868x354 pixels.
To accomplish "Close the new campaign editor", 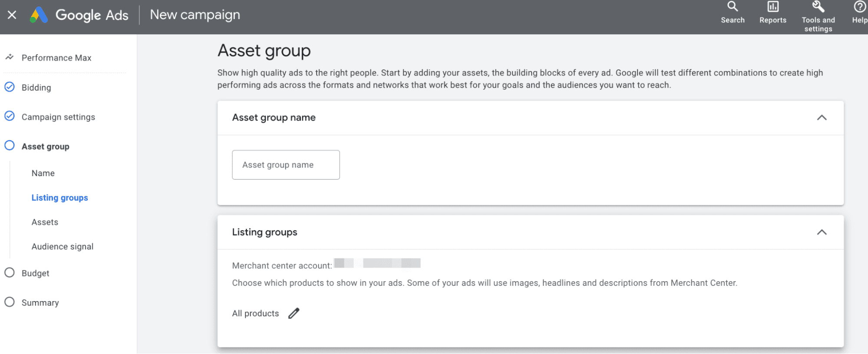I will (x=12, y=15).
